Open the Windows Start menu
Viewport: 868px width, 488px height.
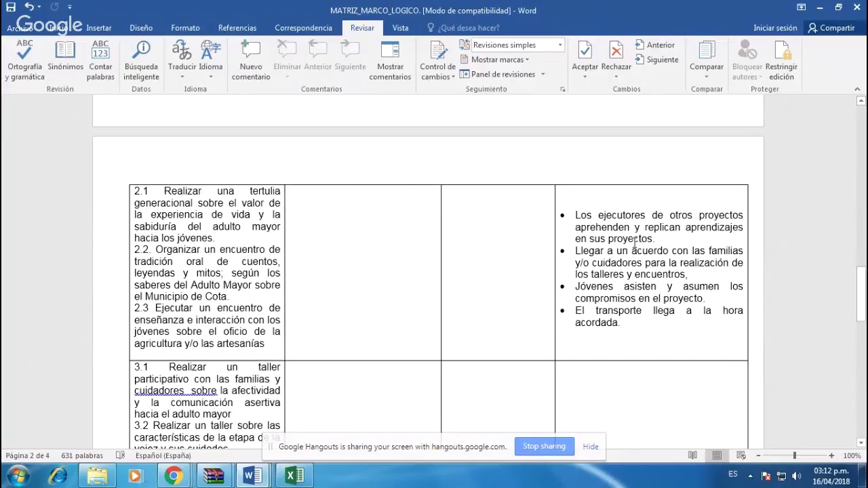[x=18, y=476]
